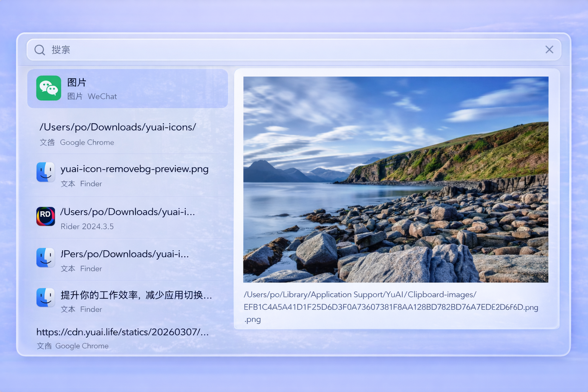Click the rocky coastline preview image
Image resolution: width=588 pixels, height=392 pixels.
pos(395,179)
